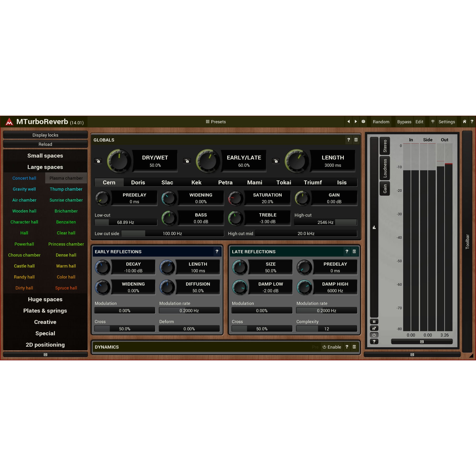Screen dimensions: 476x476
Task: Click the Dry/Wet knob
Action: click(119, 161)
